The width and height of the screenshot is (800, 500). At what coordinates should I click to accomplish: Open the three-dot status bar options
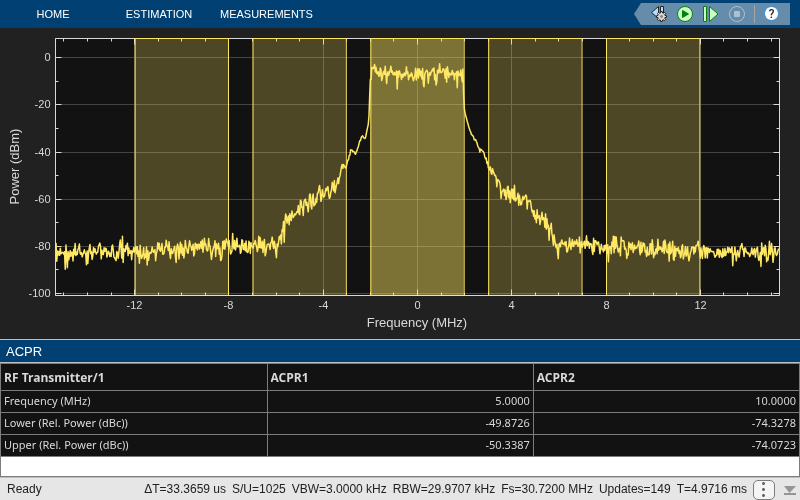point(763,489)
